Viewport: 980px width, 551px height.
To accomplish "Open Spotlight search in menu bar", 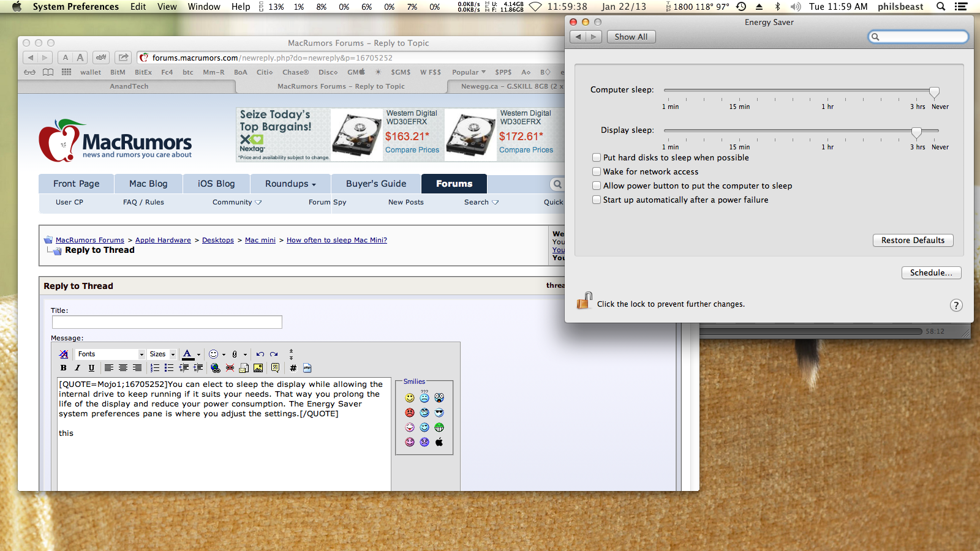I will (x=941, y=7).
